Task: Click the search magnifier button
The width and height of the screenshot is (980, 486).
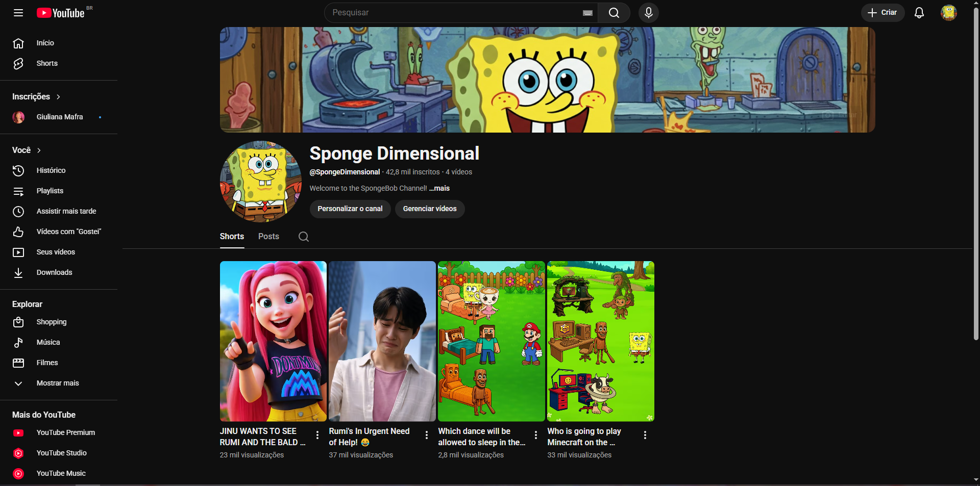Action: (x=614, y=13)
